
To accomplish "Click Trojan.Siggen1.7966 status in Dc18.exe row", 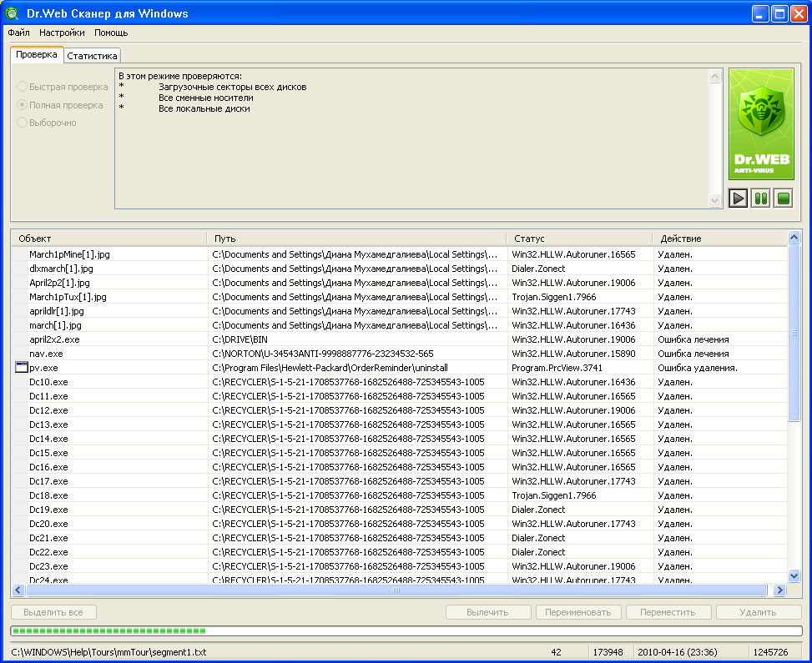I will (x=553, y=495).
